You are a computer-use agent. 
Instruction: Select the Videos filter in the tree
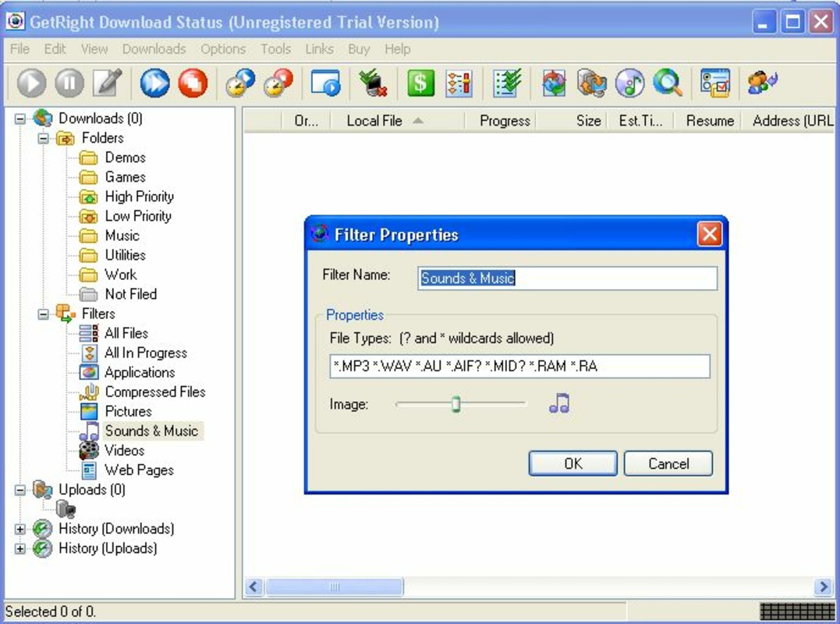tap(125, 450)
